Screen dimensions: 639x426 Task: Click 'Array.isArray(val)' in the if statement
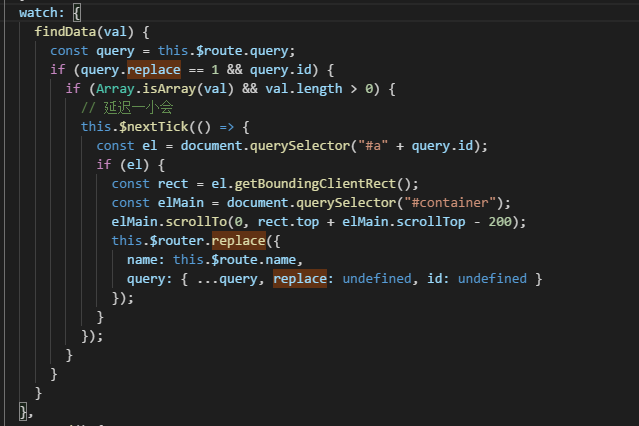[165, 89]
